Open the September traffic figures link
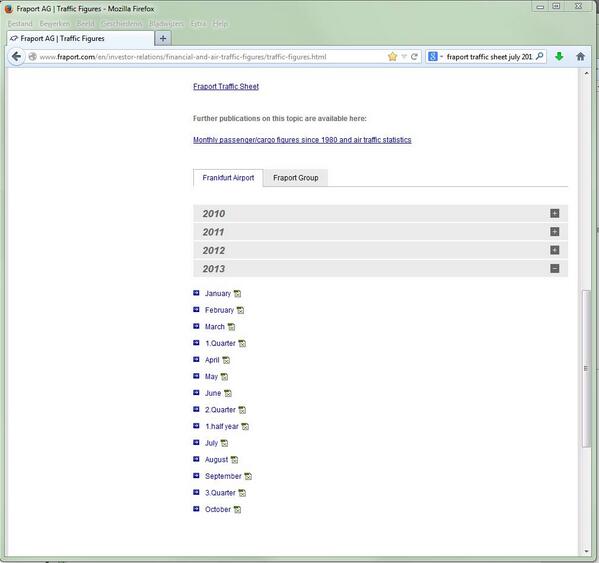 pyautogui.click(x=223, y=476)
